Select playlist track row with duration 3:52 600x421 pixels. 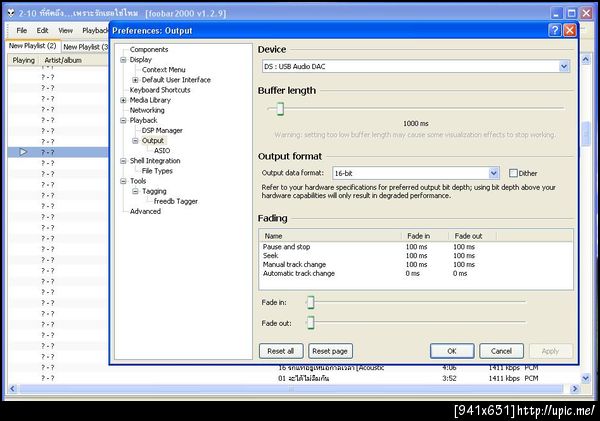pyautogui.click(x=294, y=378)
